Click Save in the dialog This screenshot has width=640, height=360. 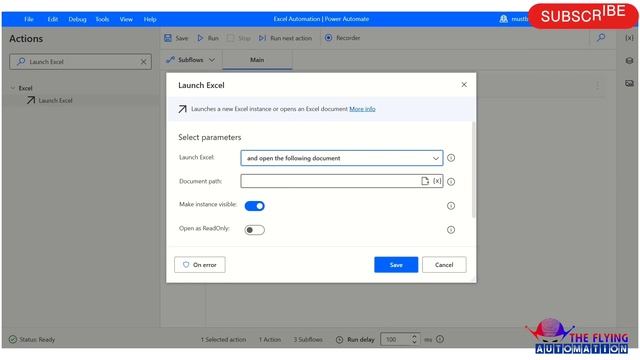[x=396, y=264]
